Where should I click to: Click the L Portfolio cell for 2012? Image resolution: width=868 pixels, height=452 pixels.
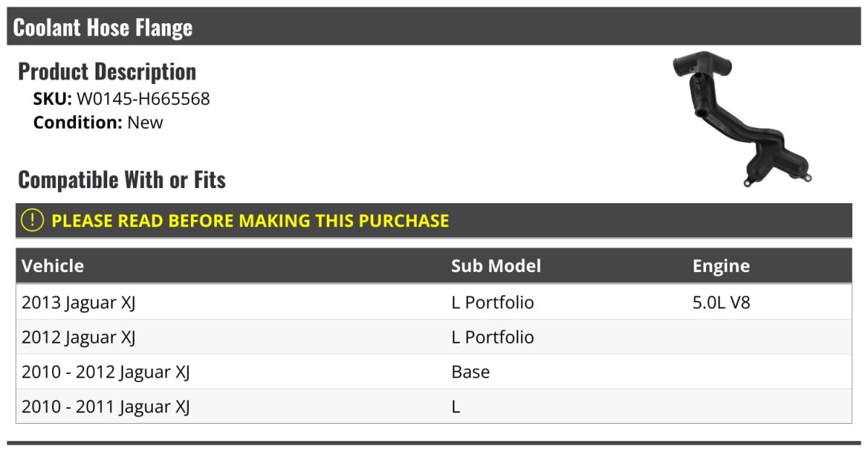click(493, 337)
